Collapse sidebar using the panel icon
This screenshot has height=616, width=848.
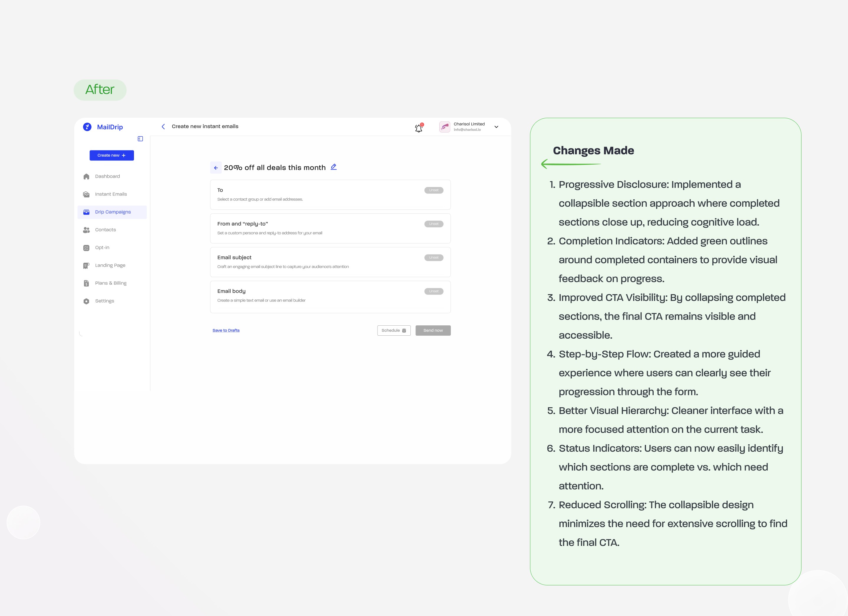[140, 139]
